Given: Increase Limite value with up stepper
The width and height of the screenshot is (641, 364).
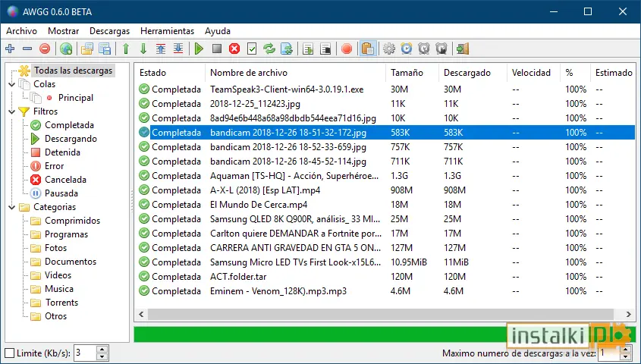Looking at the screenshot, I should [x=102, y=350].
